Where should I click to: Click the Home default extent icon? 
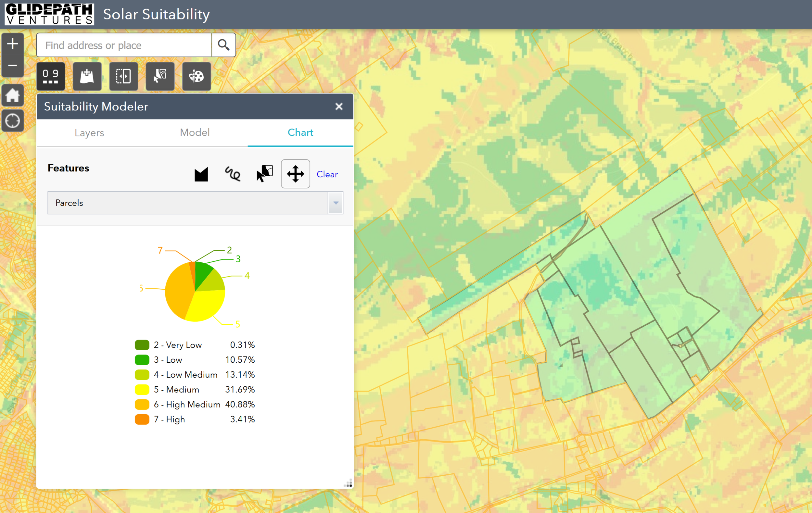point(12,95)
